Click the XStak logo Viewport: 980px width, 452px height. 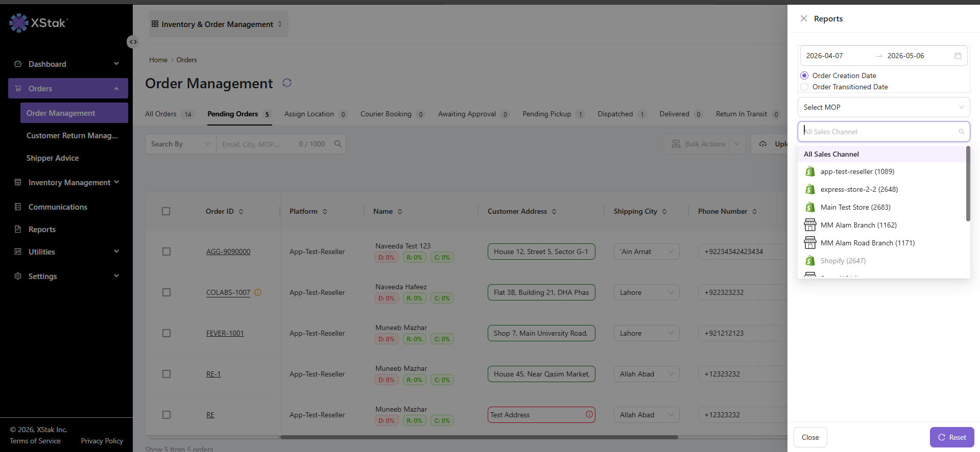pos(38,23)
